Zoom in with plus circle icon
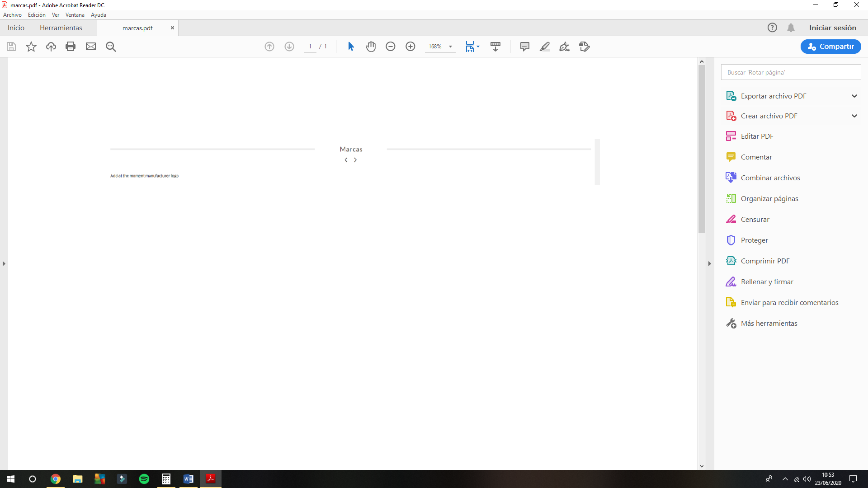Image resolution: width=868 pixels, height=488 pixels. 410,47
